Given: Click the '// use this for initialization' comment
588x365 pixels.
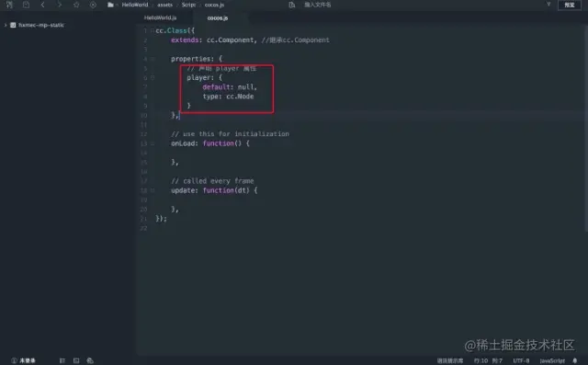Looking at the screenshot, I should pos(230,134).
